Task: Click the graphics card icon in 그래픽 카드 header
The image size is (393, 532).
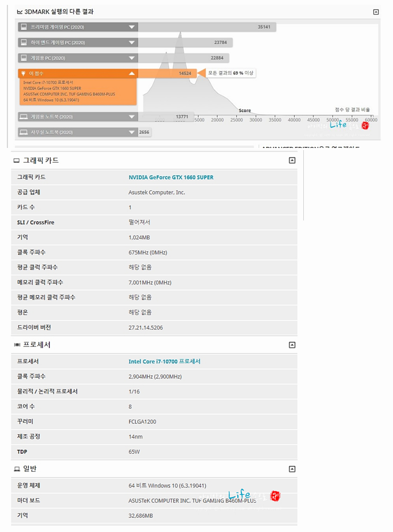Action: [x=16, y=161]
